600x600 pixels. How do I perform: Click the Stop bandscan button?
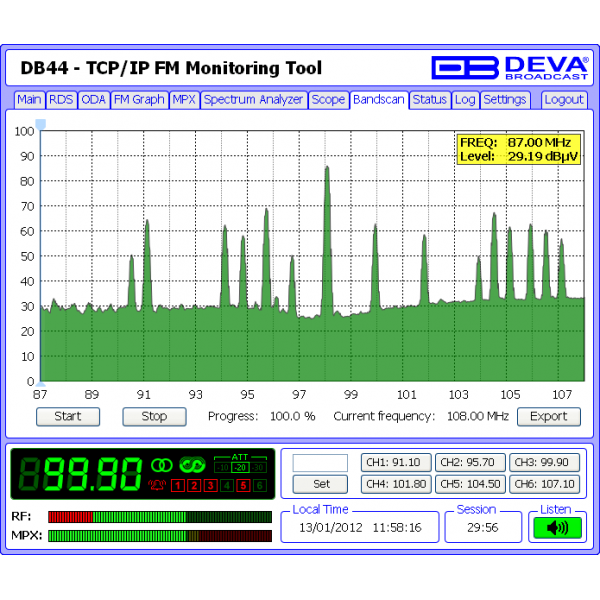(x=154, y=416)
